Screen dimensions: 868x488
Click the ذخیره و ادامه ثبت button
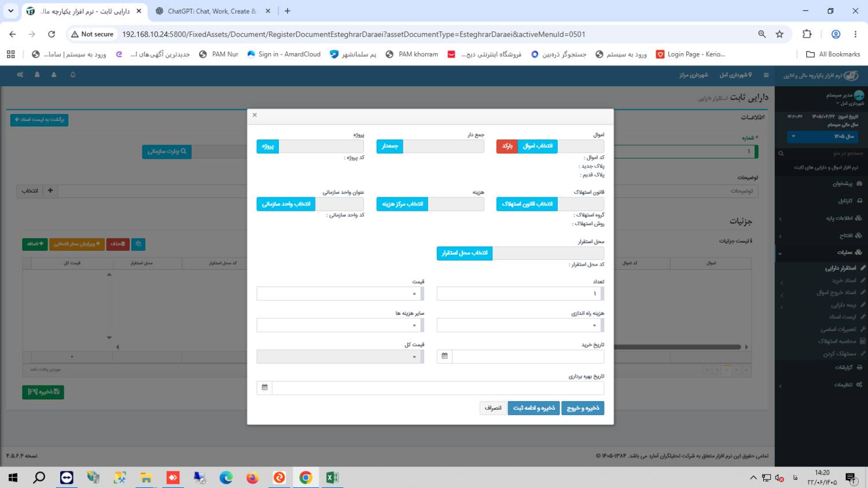[534, 408]
